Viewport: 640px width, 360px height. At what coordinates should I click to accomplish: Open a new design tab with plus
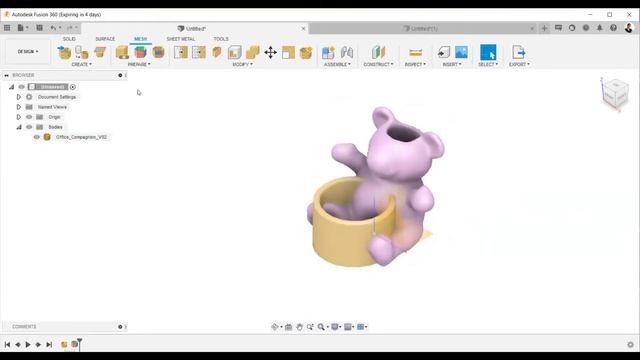pos(544,28)
